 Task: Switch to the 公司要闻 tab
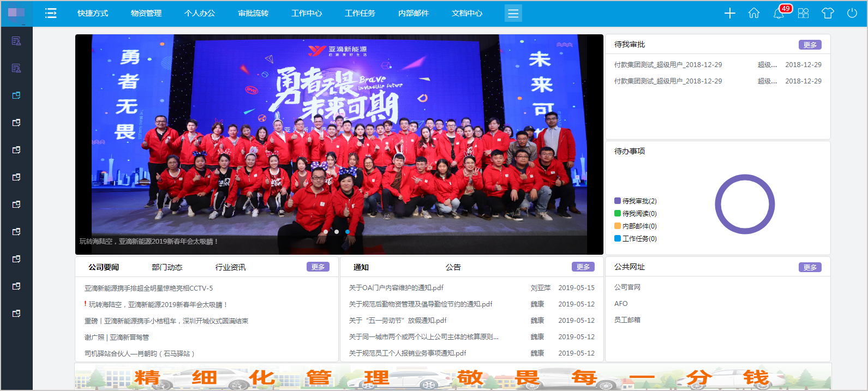pos(104,267)
